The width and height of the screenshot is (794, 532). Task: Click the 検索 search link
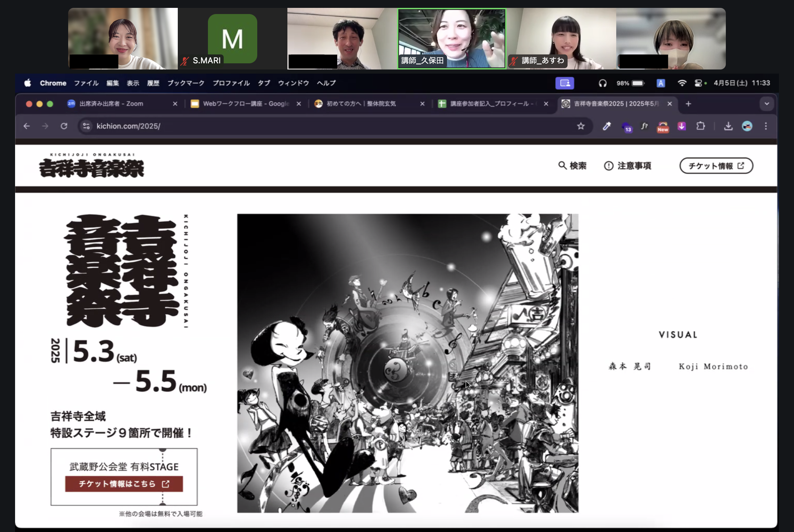(x=572, y=166)
